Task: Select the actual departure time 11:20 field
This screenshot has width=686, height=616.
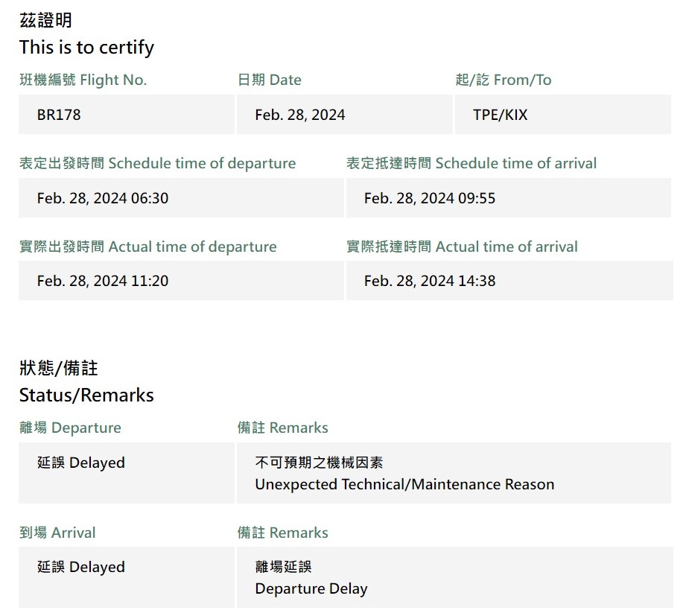Action: point(180,281)
